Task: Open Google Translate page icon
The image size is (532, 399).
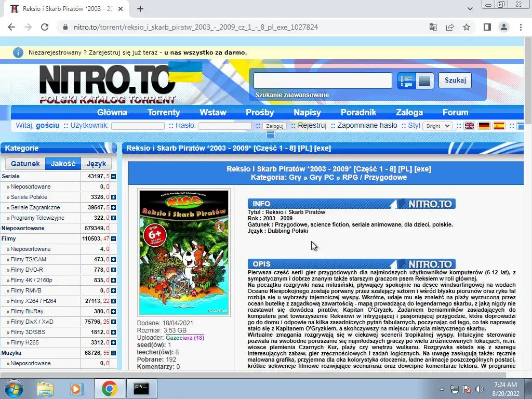Action: coord(433,27)
